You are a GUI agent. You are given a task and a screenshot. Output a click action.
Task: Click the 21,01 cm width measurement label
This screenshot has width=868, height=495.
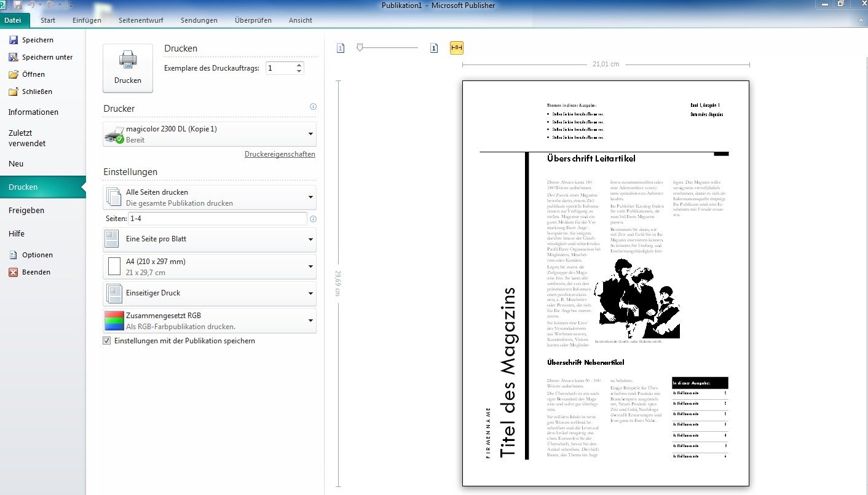pyautogui.click(x=606, y=64)
